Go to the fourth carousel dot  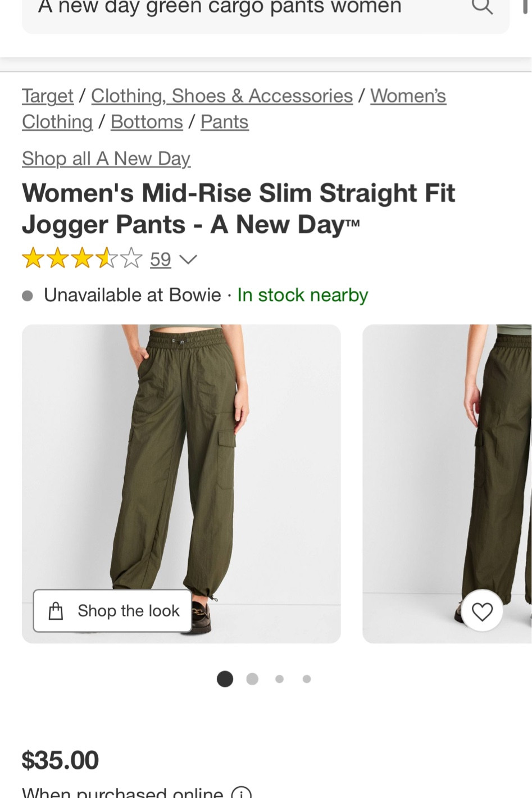click(307, 679)
